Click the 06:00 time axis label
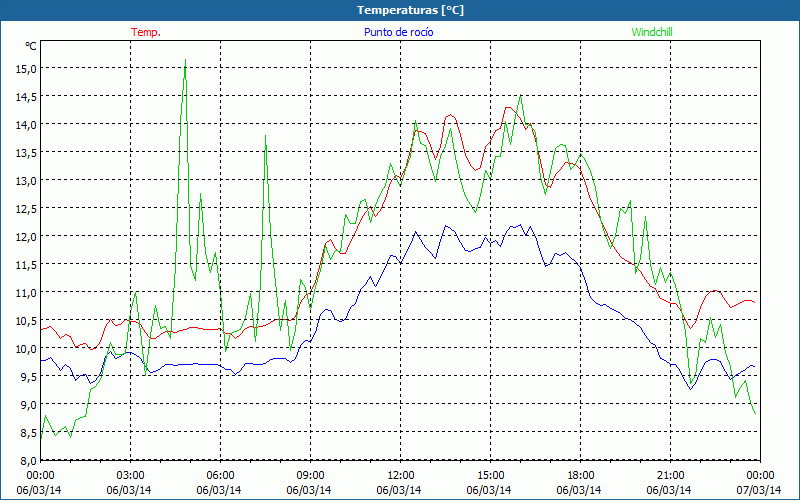800x500 pixels. (220, 476)
